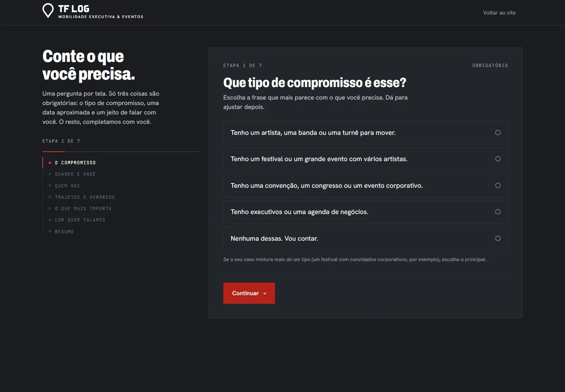The image size is (565, 392).
Task: Click the ETAPA 1 DE 7 label in the form card
Action: click(x=242, y=65)
